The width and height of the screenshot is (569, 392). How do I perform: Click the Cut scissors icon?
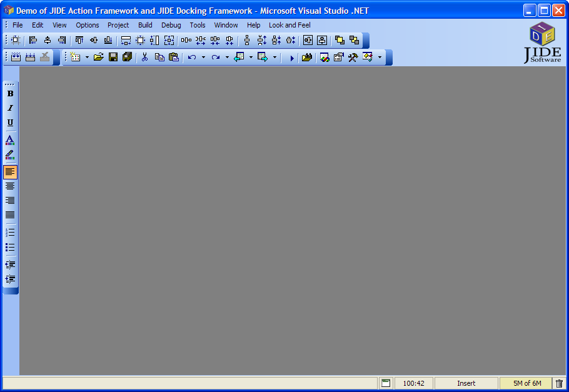[x=145, y=57]
